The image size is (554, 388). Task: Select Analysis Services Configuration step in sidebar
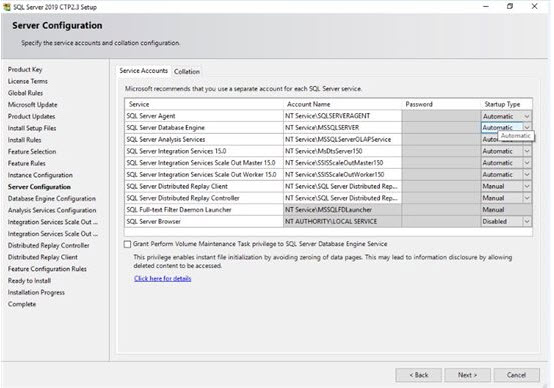52,210
